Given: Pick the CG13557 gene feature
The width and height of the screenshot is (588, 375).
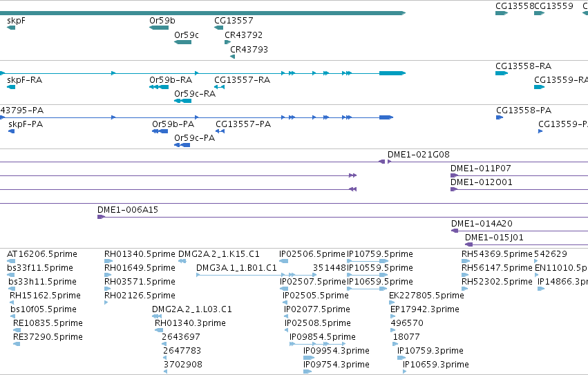Looking at the screenshot, I should 219,28.
